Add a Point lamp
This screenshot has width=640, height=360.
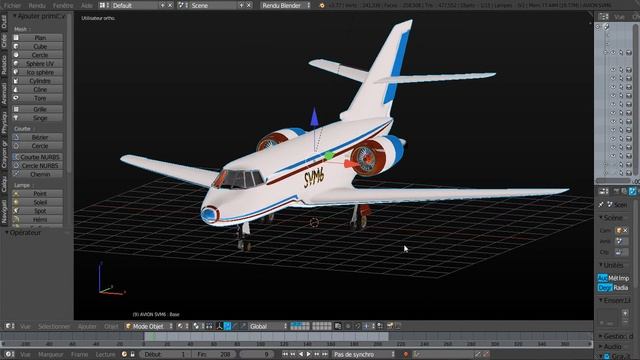point(38,193)
